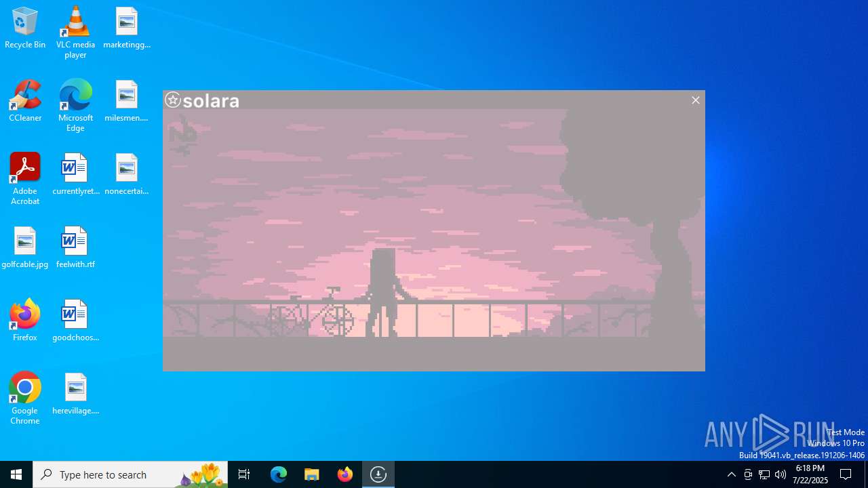Screen dimensions: 868x488
Task: Select the Adobe Acrobat desktop shortcut
Action: [x=25, y=179]
